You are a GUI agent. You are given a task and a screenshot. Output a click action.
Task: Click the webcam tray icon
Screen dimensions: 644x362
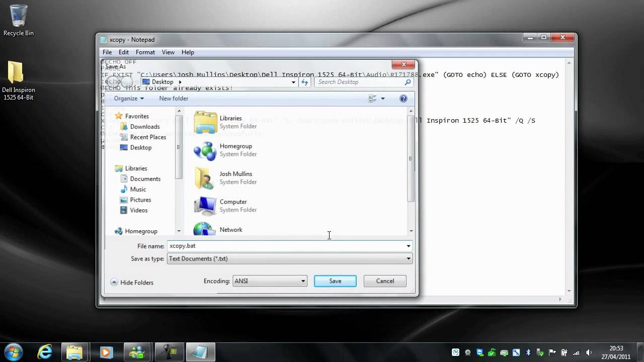pos(468,352)
